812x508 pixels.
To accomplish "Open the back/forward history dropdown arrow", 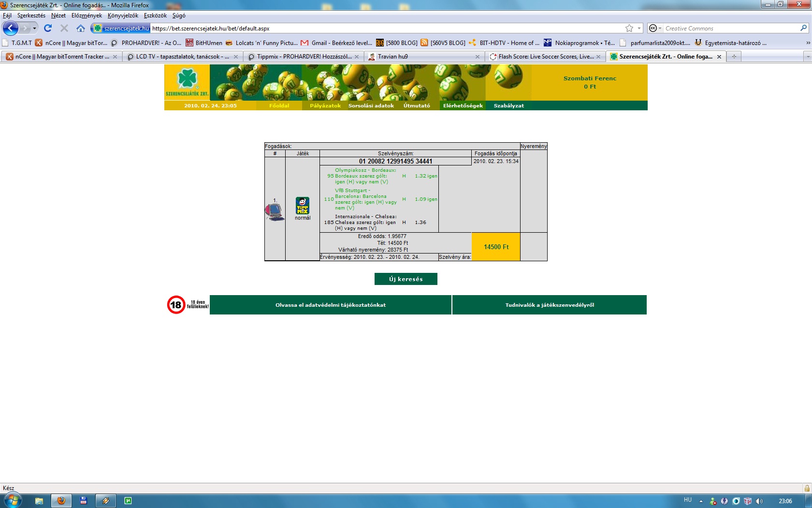I will point(34,28).
